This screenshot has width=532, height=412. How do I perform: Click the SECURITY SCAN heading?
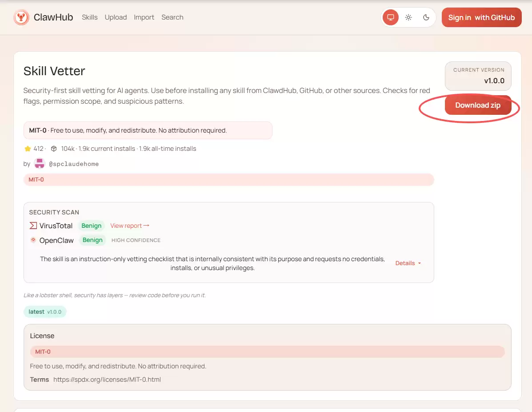coord(54,212)
